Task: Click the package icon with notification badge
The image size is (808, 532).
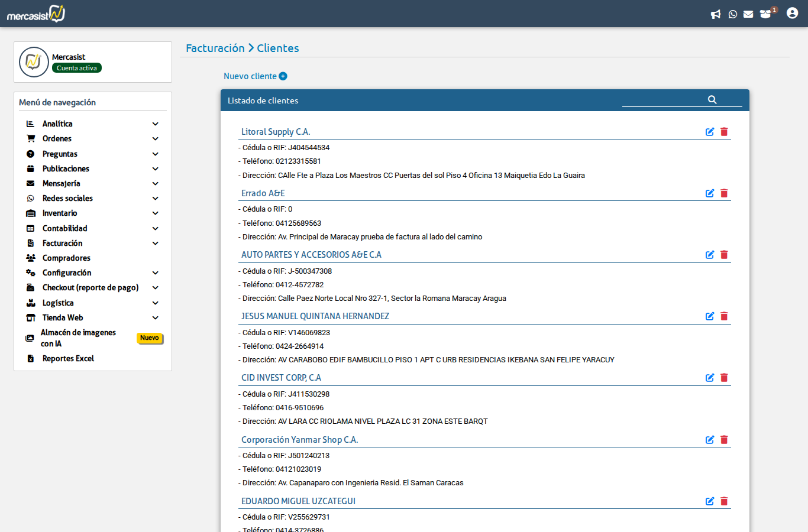Action: click(x=765, y=14)
